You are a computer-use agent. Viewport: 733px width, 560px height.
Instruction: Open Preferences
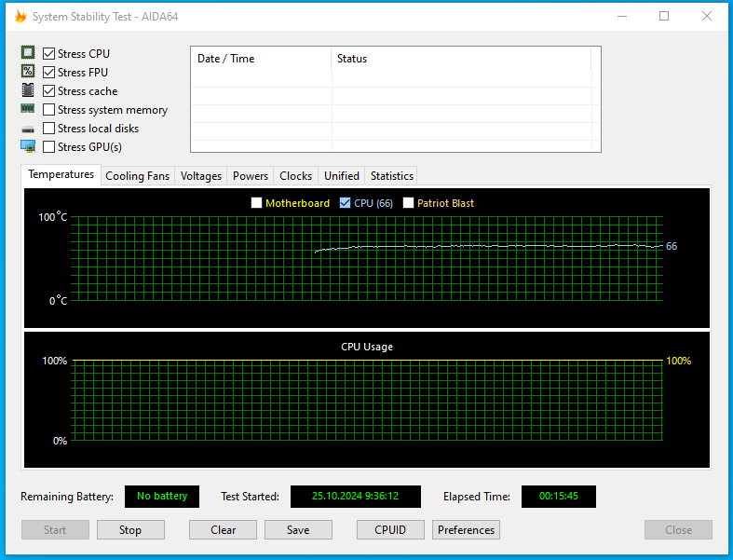point(466,529)
